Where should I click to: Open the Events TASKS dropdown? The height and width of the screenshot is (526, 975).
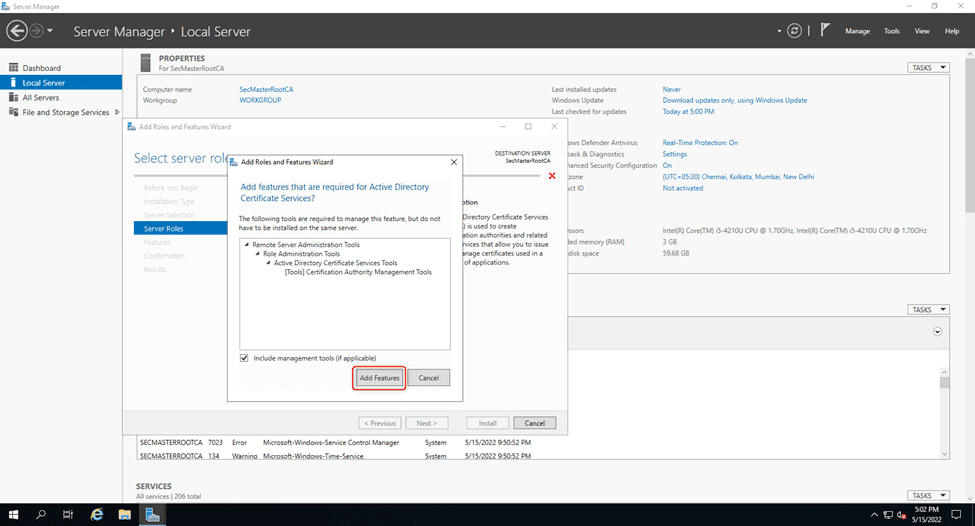tap(928, 310)
